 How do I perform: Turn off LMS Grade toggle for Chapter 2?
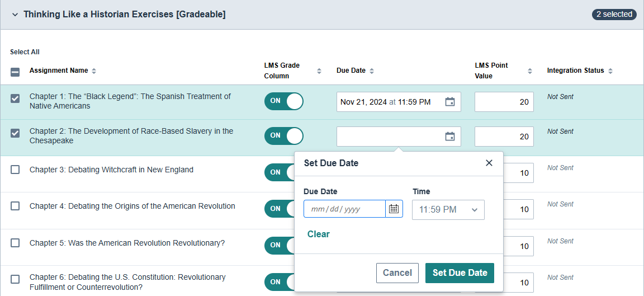click(x=284, y=135)
